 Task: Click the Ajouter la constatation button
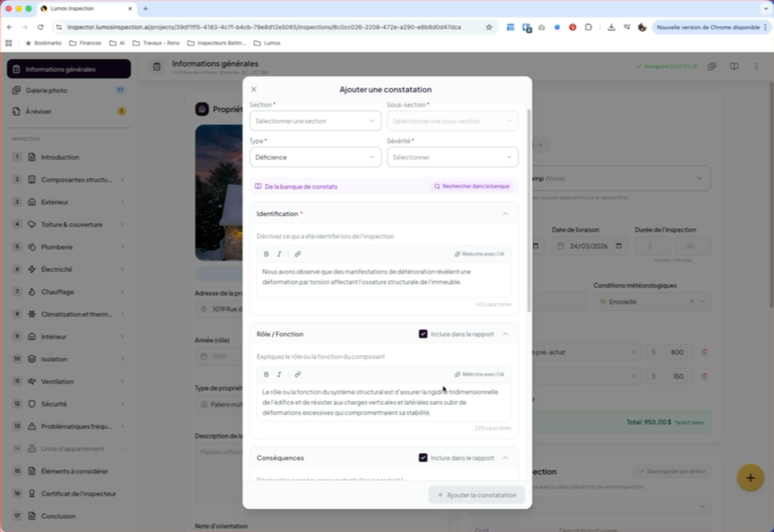point(476,495)
